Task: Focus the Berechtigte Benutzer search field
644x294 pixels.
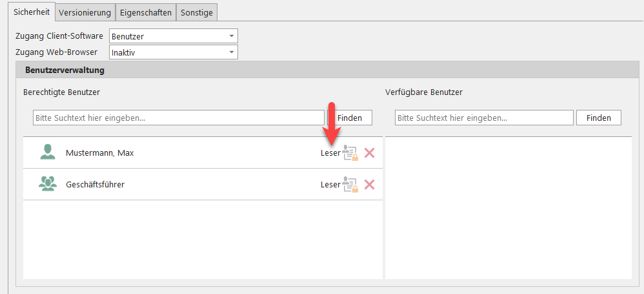Action: pos(178,118)
